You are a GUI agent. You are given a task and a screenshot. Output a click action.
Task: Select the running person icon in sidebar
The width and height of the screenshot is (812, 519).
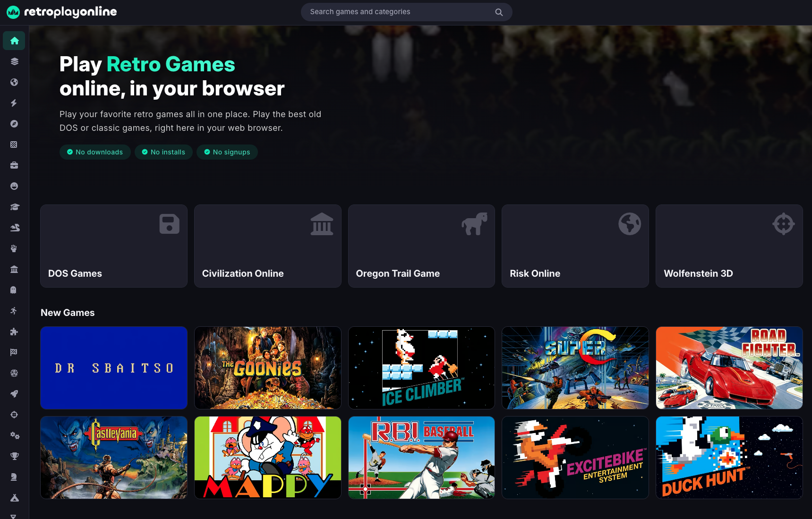[14, 311]
